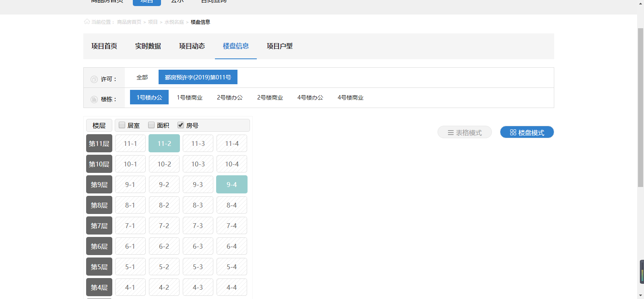
Task: Open room 5-1
Action: [x=130, y=267]
